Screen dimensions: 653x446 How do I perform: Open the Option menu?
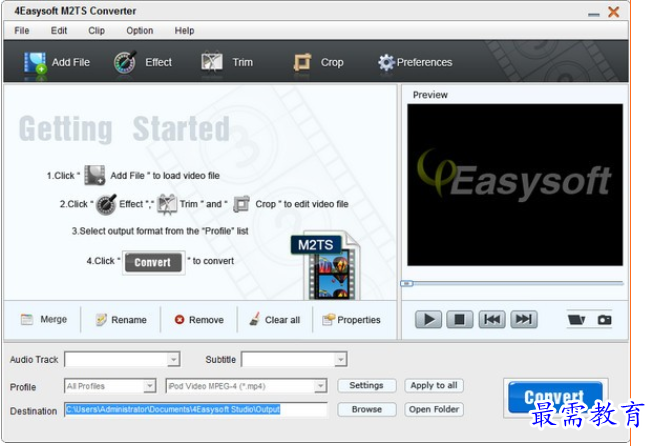click(140, 30)
